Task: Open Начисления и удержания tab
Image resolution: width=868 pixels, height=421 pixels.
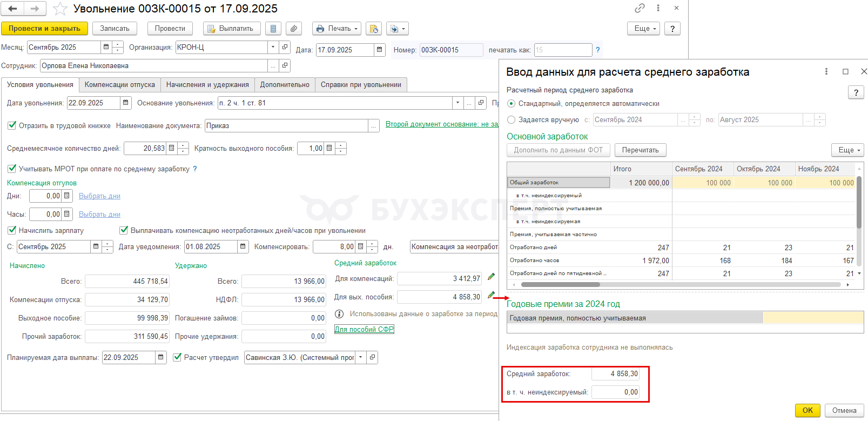Action: [207, 85]
